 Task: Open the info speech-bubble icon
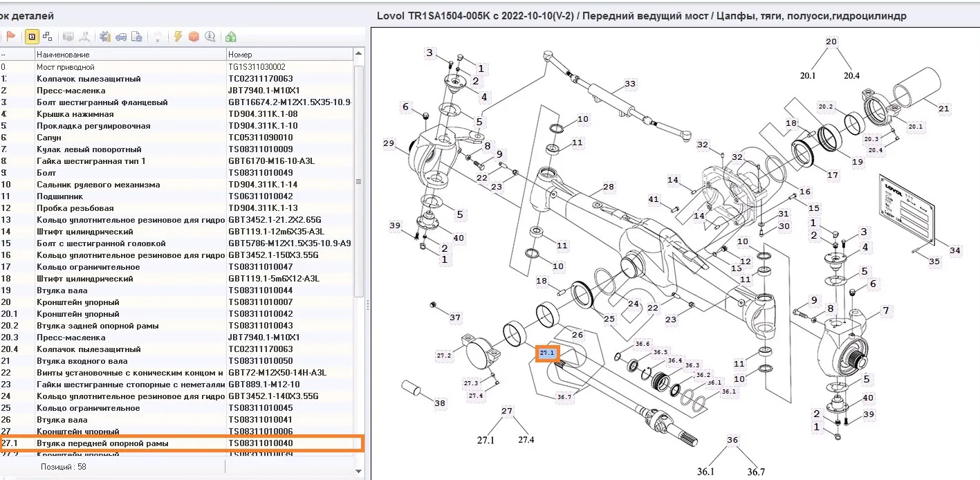click(210, 37)
